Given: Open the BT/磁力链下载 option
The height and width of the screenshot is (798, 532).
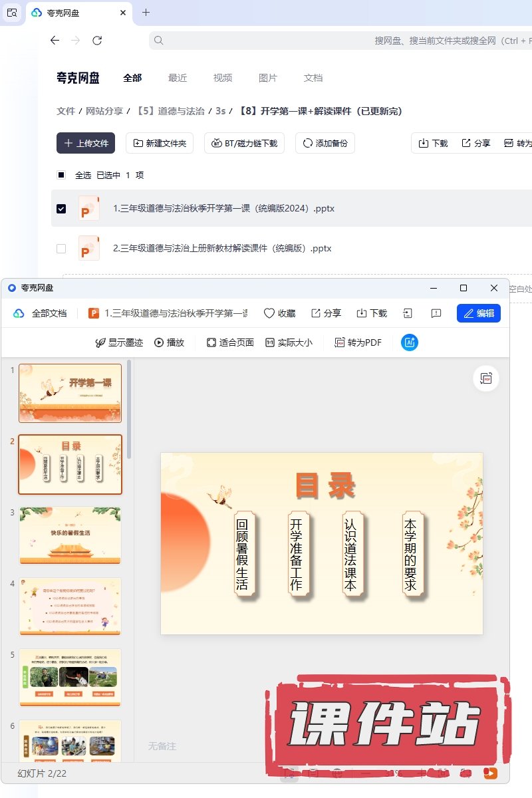Looking at the screenshot, I should click(245, 143).
